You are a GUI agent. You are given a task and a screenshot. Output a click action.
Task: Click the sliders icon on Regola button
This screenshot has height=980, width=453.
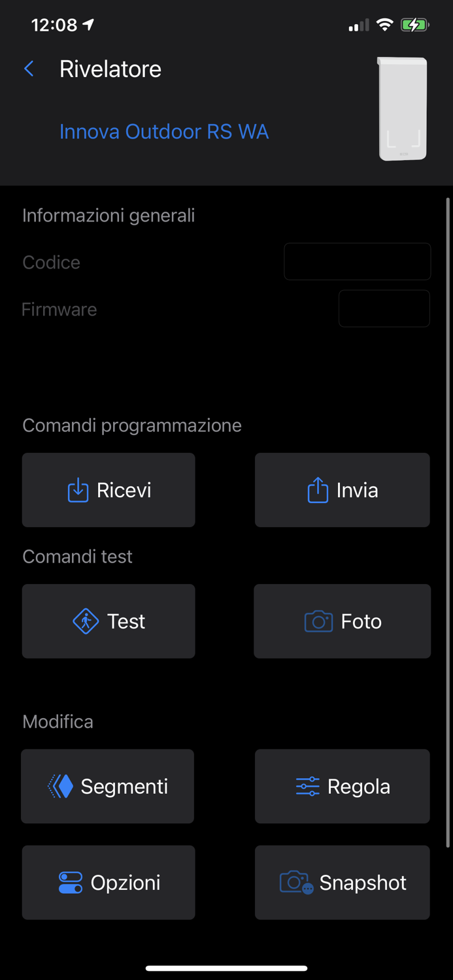(x=307, y=786)
